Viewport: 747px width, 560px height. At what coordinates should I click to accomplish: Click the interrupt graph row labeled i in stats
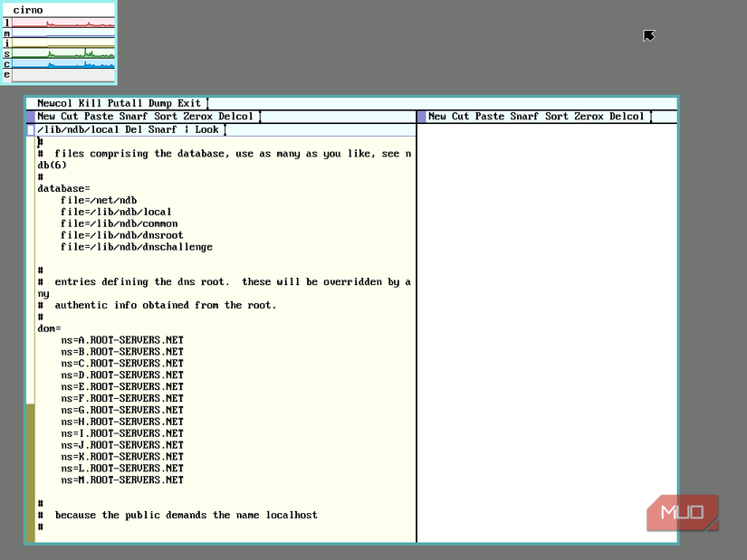point(59,43)
